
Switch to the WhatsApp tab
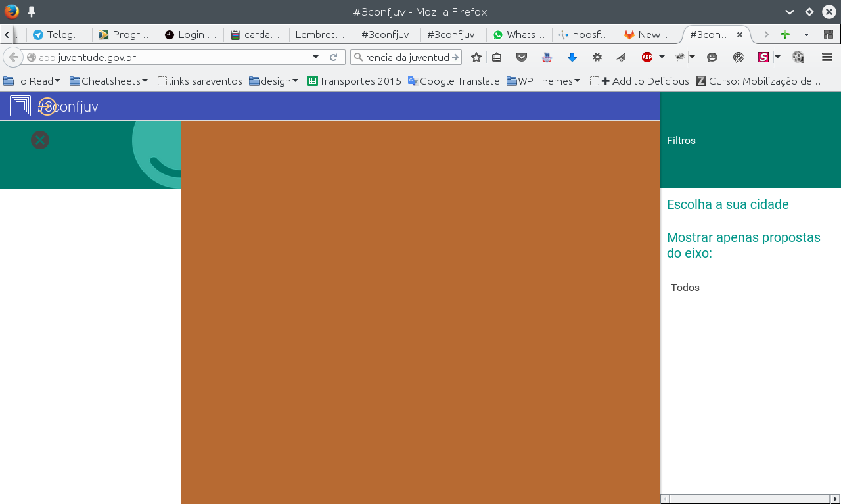(x=519, y=34)
